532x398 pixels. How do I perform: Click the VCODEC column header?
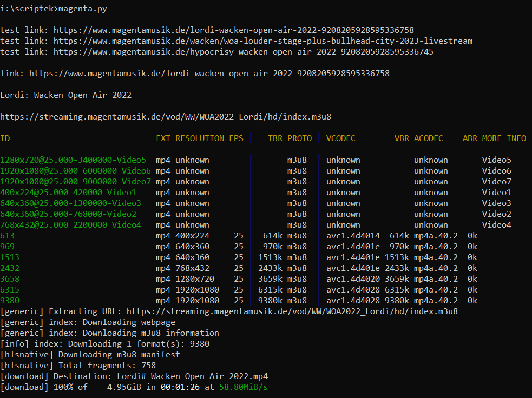coord(340,138)
